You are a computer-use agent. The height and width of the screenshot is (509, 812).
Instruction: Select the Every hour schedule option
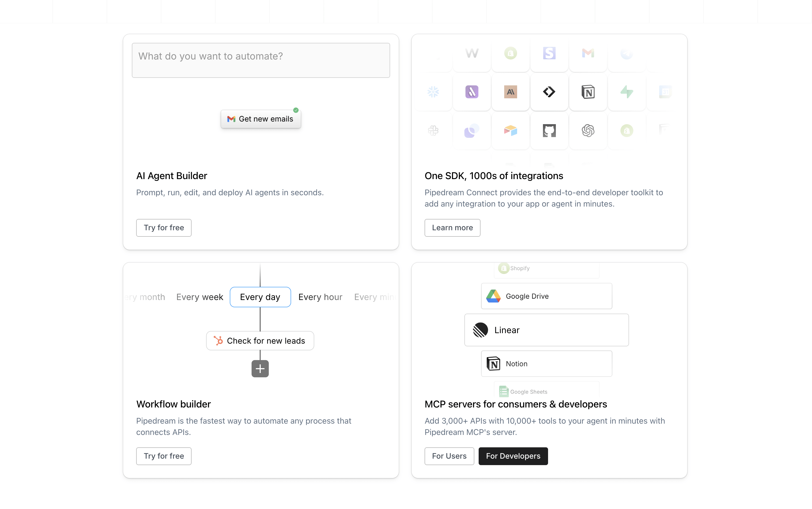click(320, 297)
